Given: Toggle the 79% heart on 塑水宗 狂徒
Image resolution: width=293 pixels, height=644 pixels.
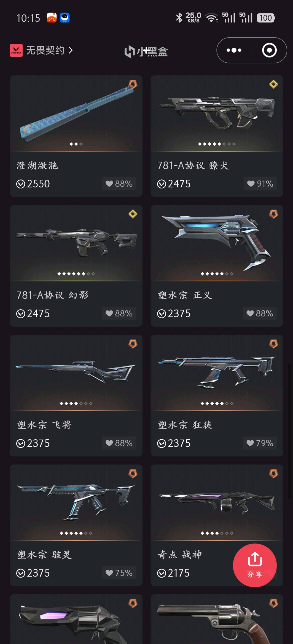Looking at the screenshot, I should pyautogui.click(x=260, y=443).
